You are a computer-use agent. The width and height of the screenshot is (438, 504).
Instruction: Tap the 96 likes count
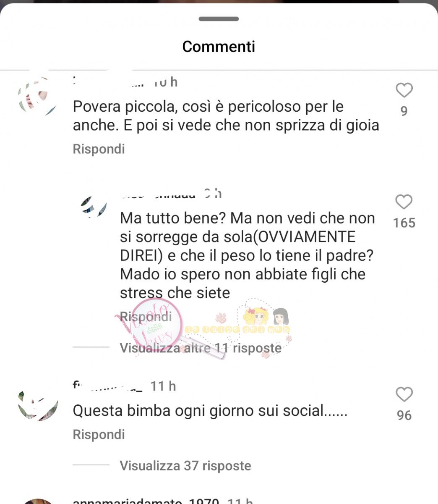point(404,415)
